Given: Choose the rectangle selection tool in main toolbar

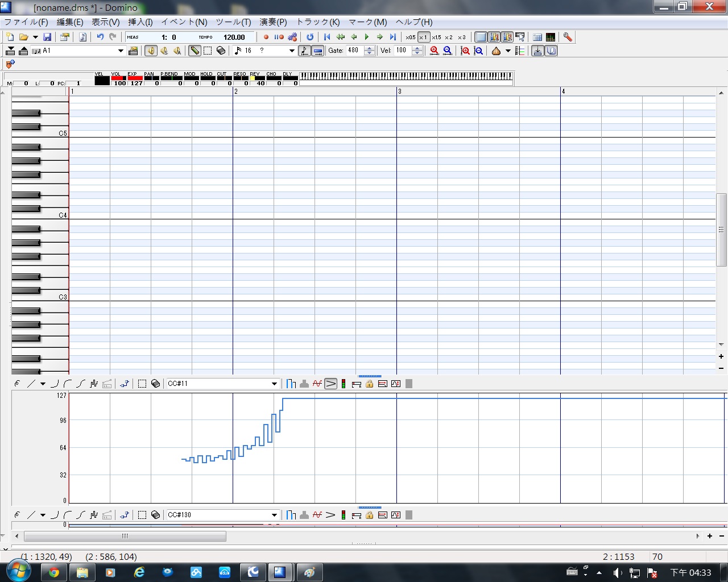Looking at the screenshot, I should tap(208, 51).
